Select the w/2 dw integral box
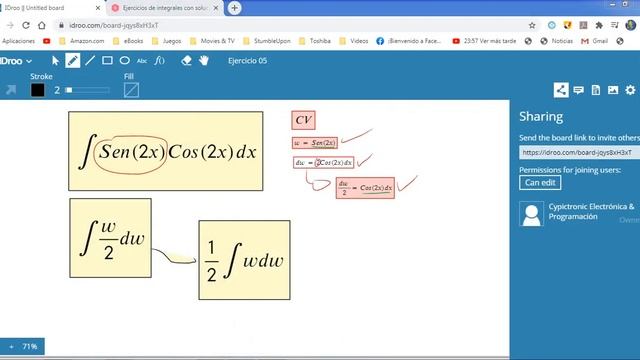640x360 pixels. pos(111,238)
